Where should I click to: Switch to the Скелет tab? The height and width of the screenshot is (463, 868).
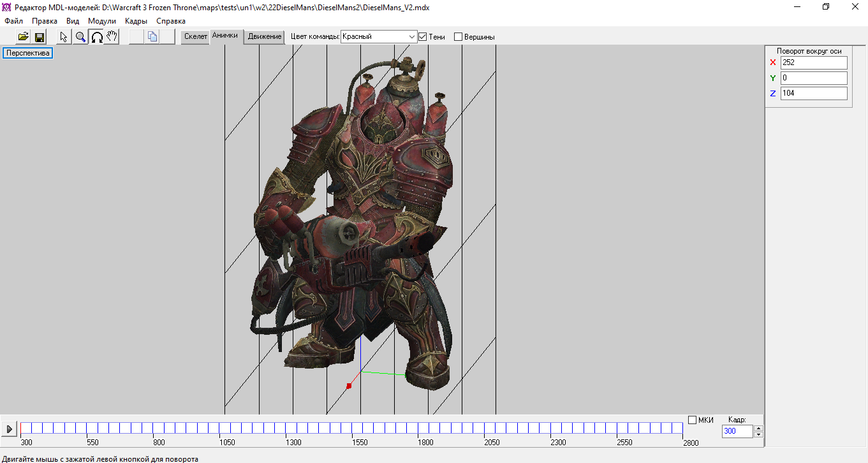(195, 37)
